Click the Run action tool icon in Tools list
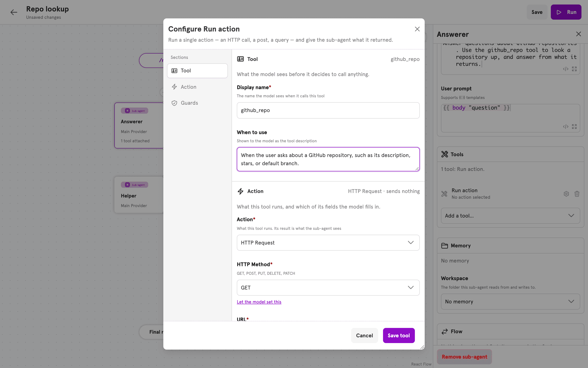Screen dimensions: 588x368 (444, 194)
